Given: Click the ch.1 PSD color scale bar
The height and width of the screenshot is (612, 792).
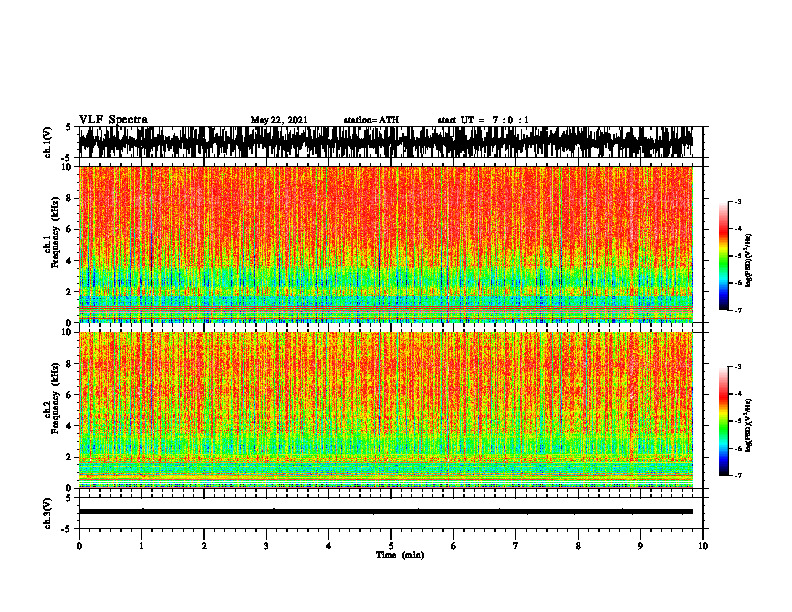Looking at the screenshot, I should [x=724, y=256].
